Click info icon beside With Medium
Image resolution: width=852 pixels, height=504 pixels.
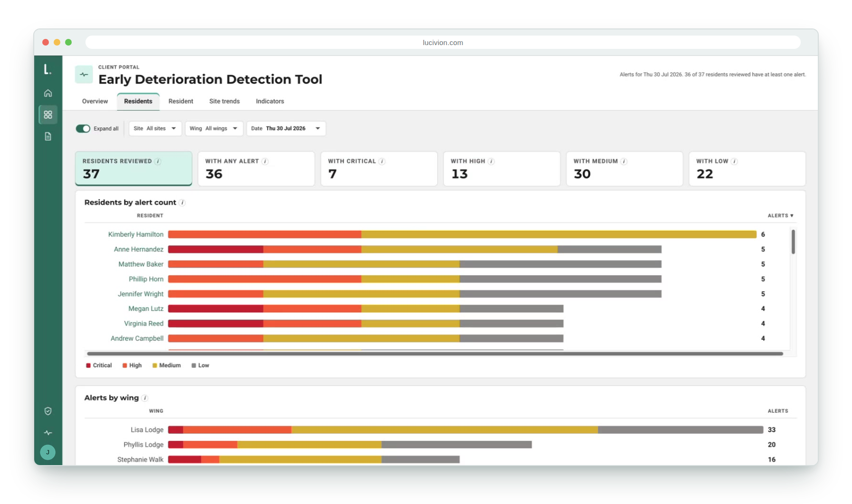tap(624, 161)
